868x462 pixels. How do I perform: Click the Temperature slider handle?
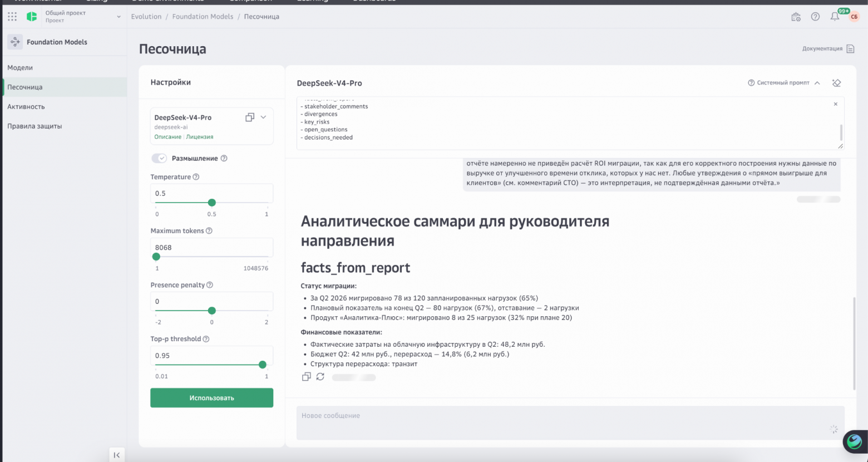[211, 203]
